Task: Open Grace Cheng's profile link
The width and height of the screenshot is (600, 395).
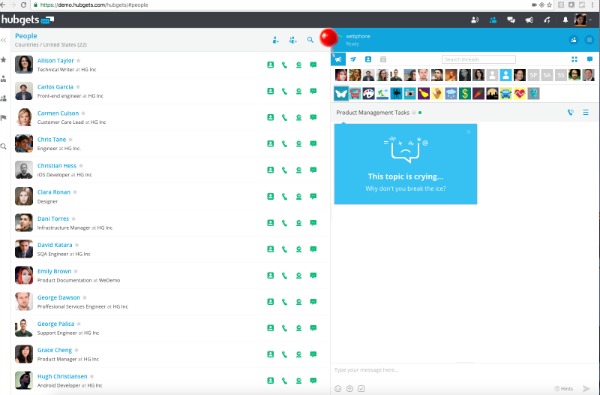Action: coord(54,350)
